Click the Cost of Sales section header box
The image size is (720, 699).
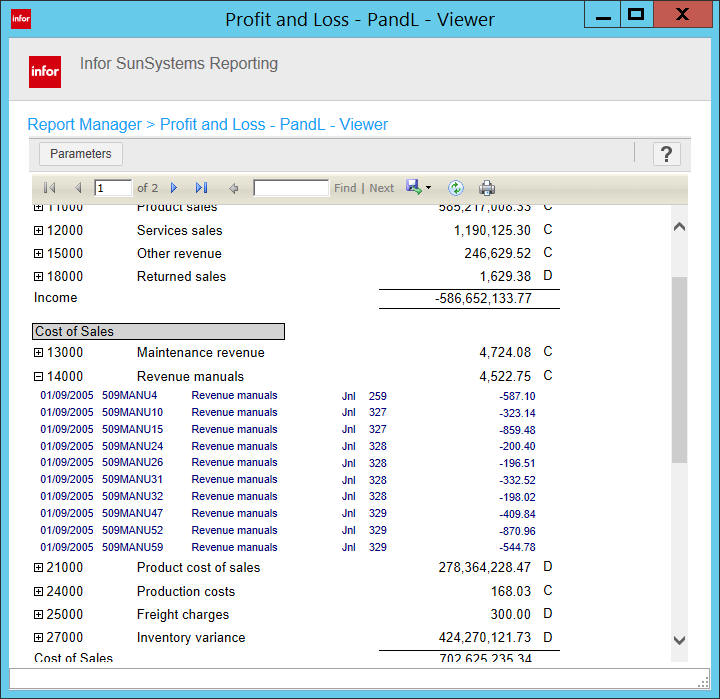[158, 332]
